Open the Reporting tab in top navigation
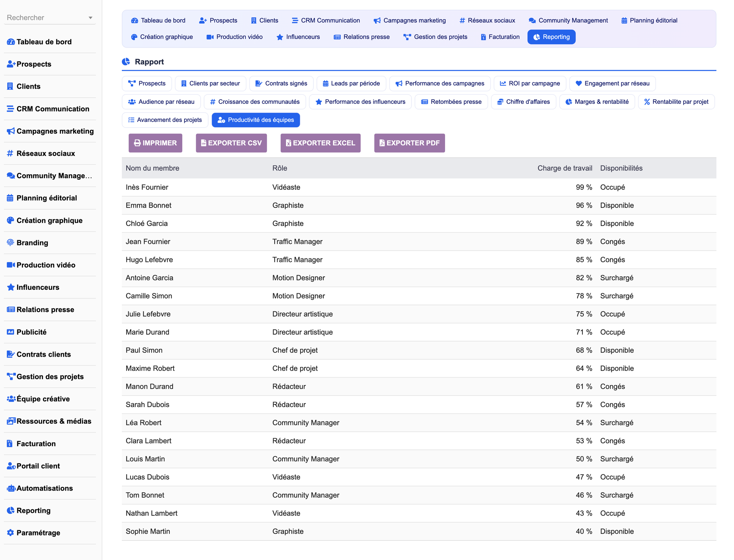 pos(551,37)
